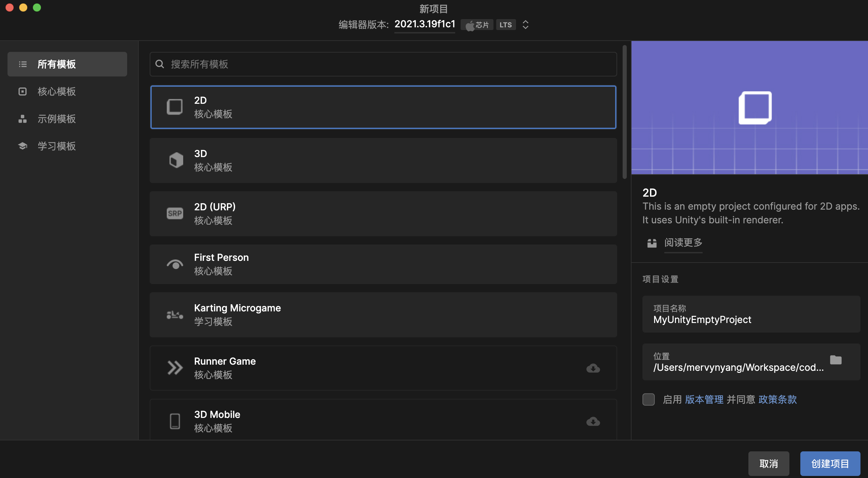Open the 阅读更多 link
The height and width of the screenshot is (478, 868).
683,243
